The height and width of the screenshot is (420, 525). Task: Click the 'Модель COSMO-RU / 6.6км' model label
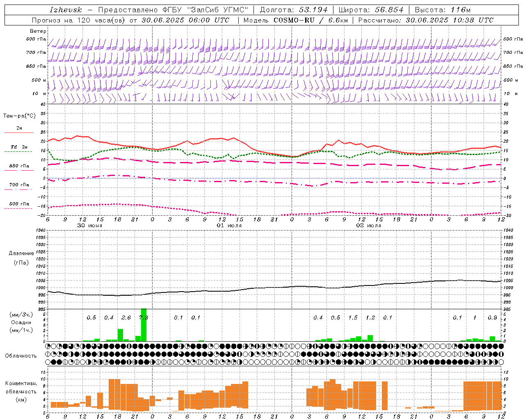click(x=295, y=20)
